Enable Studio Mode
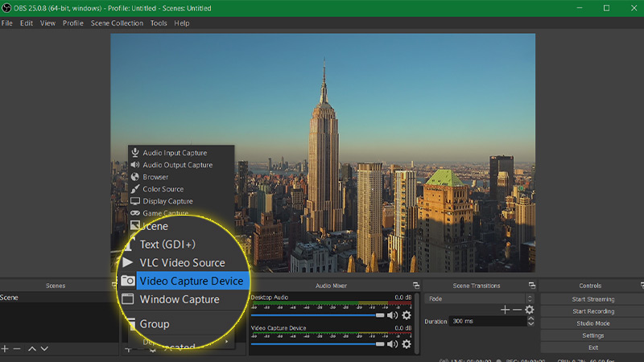The width and height of the screenshot is (644, 362). pyautogui.click(x=593, y=323)
